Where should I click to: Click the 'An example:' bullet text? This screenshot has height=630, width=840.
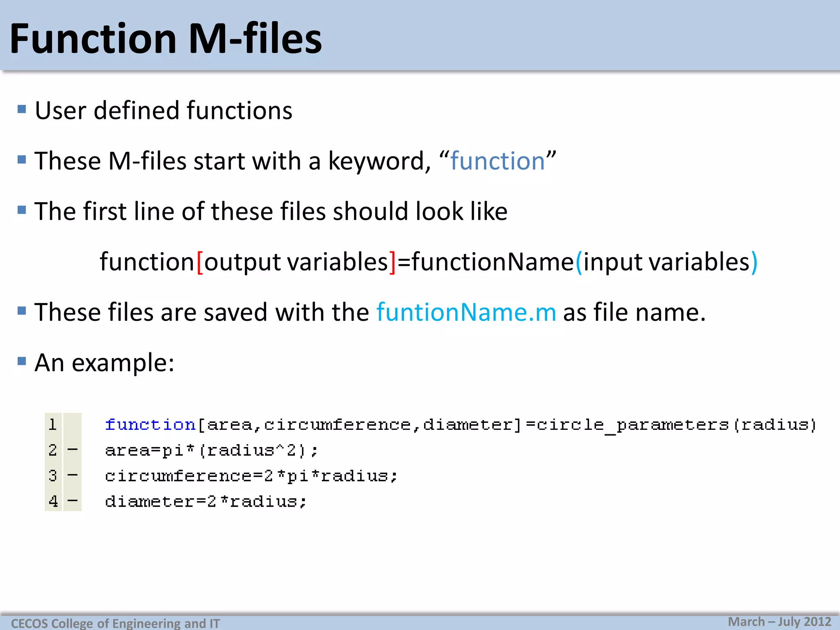click(x=105, y=363)
